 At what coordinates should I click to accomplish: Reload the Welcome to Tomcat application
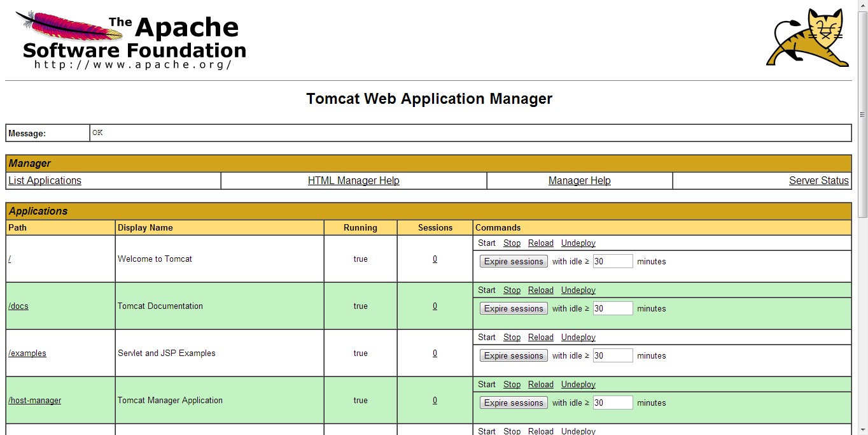click(541, 243)
